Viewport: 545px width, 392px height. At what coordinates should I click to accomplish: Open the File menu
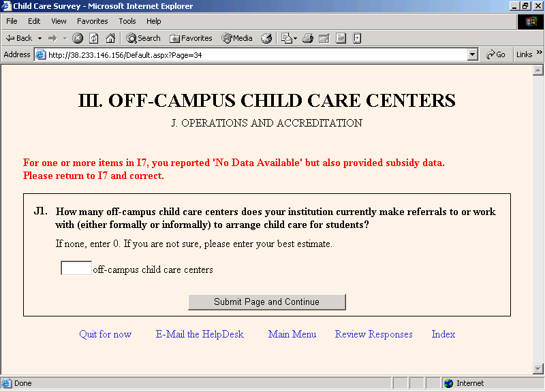pos(12,21)
